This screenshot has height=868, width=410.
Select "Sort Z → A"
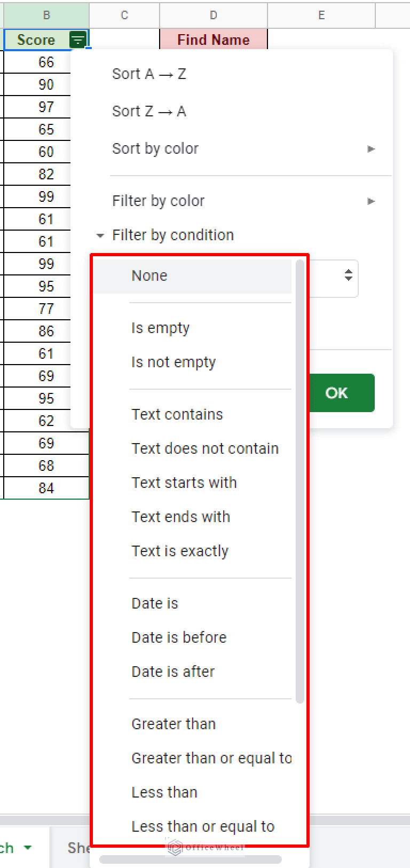[x=149, y=111]
